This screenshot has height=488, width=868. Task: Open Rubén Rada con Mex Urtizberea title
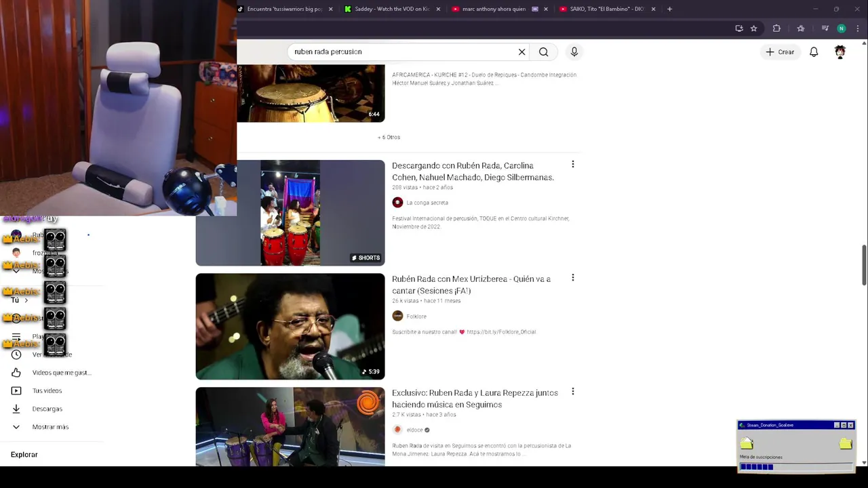(471, 285)
